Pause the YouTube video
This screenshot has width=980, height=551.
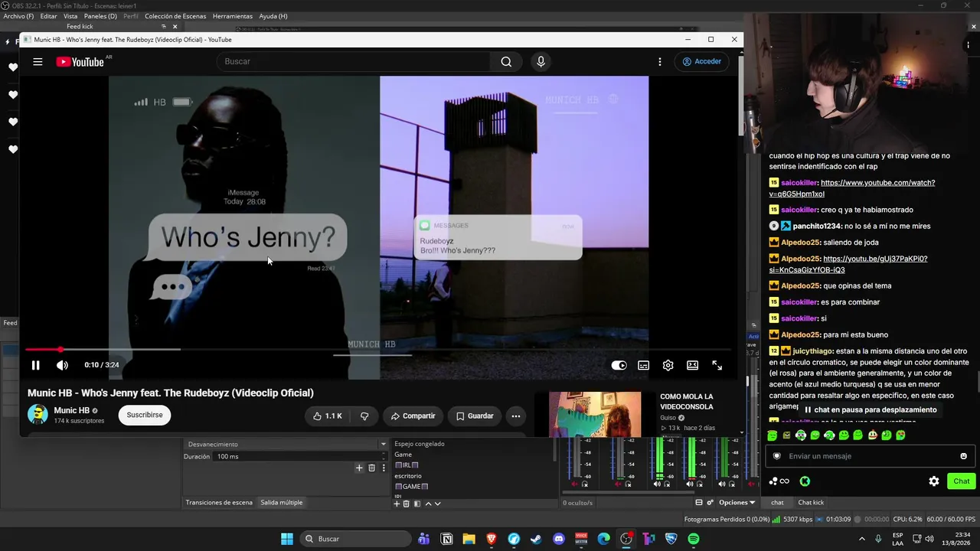35,365
